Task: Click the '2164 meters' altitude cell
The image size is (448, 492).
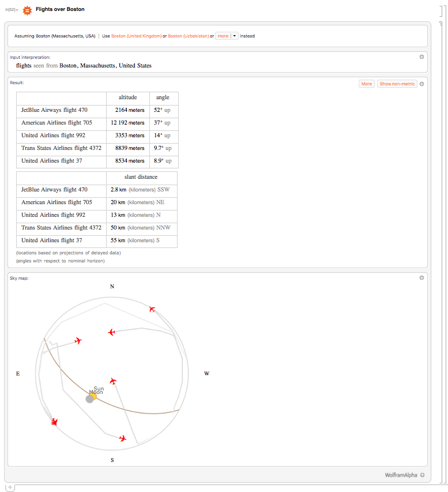Action: tap(130, 110)
